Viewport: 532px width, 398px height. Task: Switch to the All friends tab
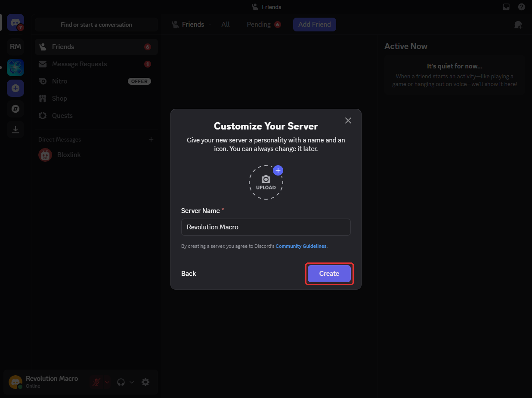(x=226, y=25)
